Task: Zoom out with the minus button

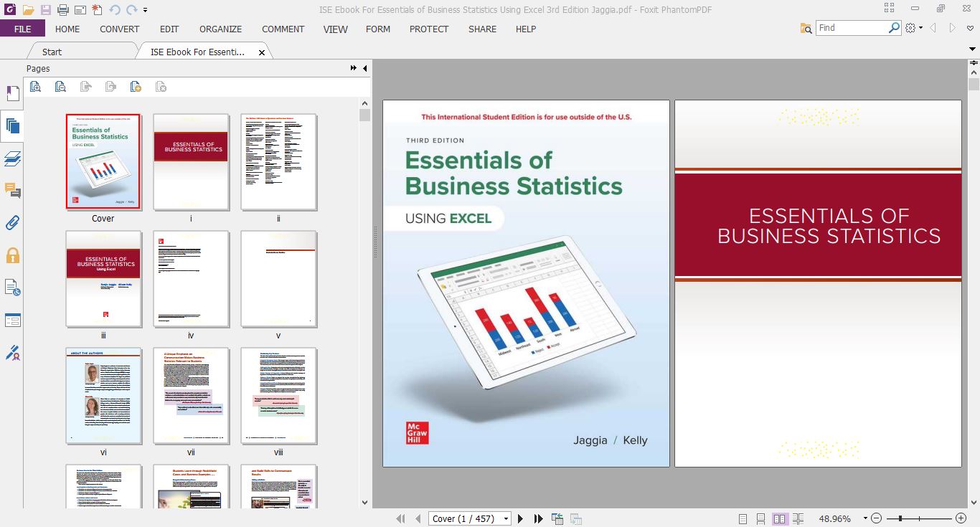Action: click(x=876, y=518)
